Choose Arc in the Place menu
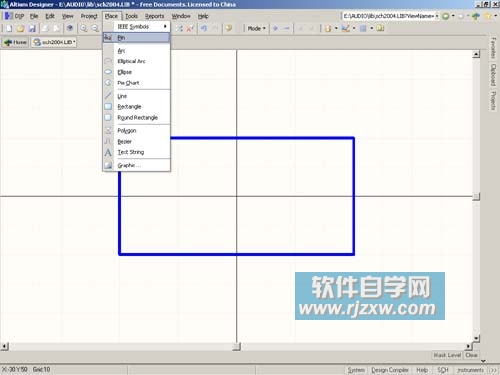Viewport: 500px width, 375px height. (136, 51)
